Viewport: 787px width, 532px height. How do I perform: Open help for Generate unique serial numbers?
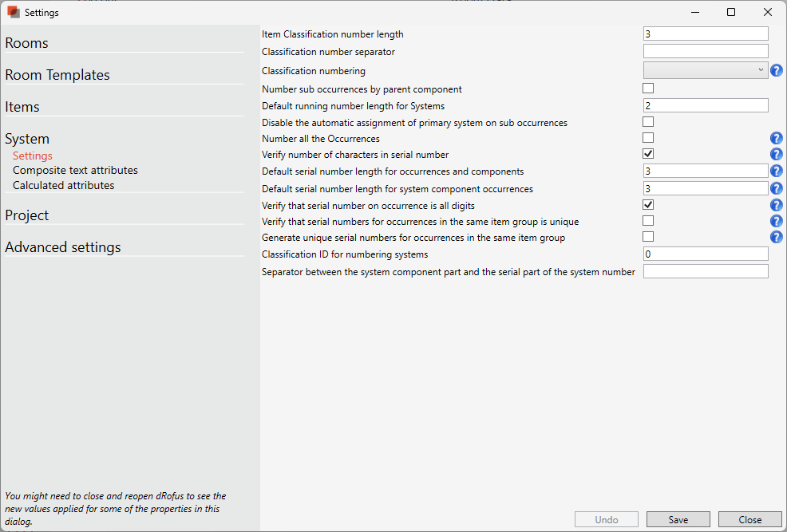(777, 237)
